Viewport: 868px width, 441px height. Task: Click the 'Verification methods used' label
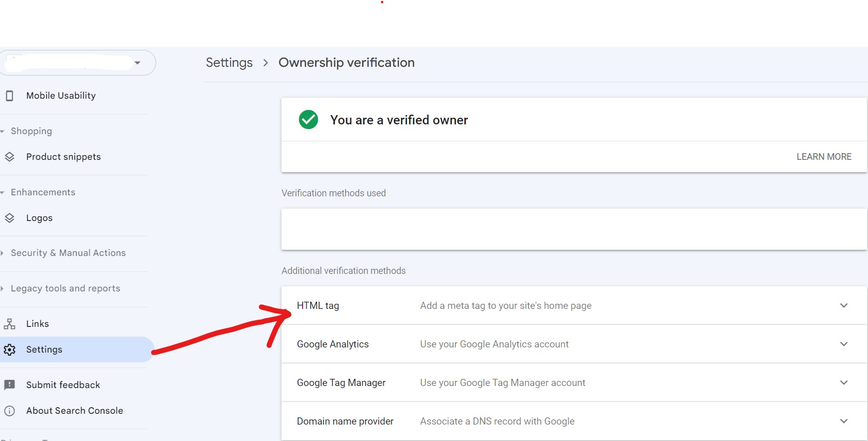[x=333, y=193]
